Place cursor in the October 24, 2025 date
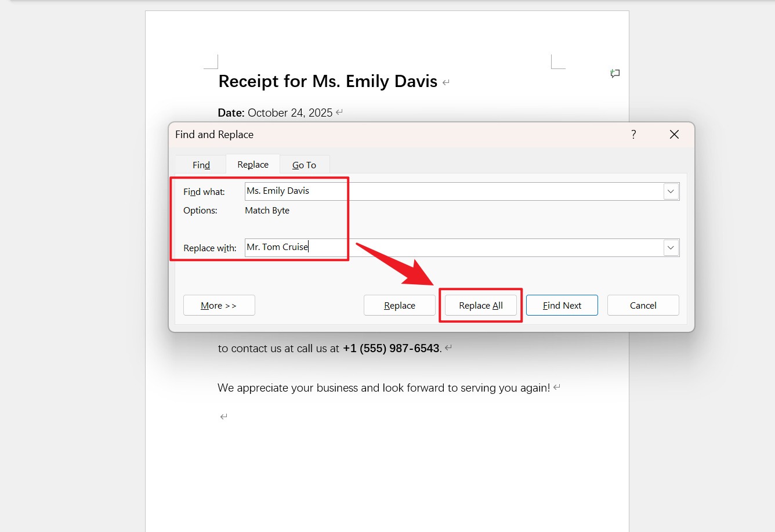 point(290,113)
